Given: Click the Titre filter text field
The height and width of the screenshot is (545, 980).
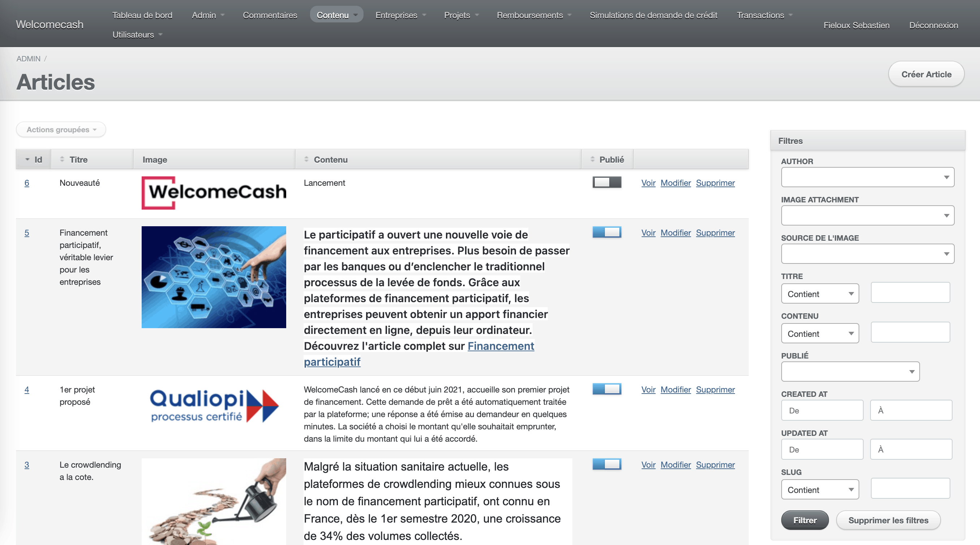Looking at the screenshot, I should [910, 293].
